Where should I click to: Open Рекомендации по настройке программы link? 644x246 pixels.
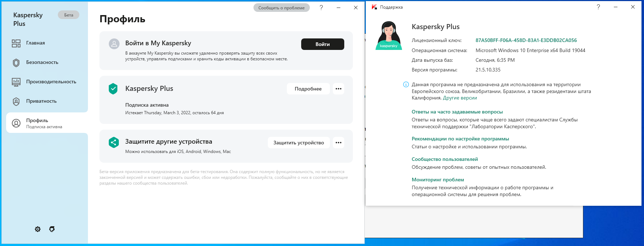[x=460, y=139]
